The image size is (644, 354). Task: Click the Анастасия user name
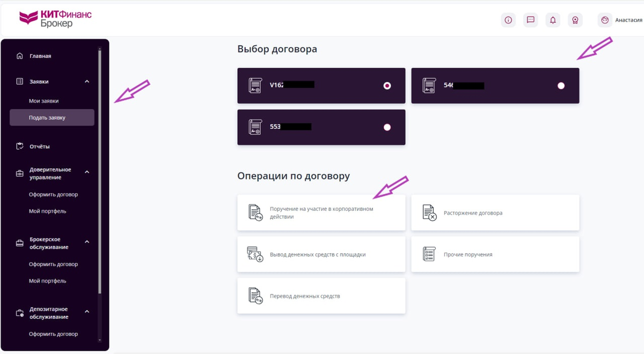[x=628, y=20]
